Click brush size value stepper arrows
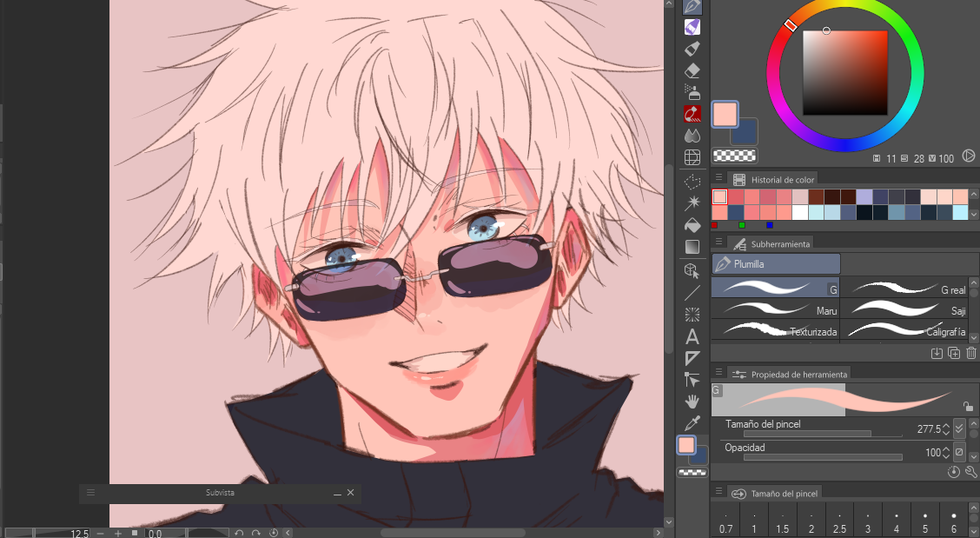Image resolution: width=980 pixels, height=538 pixels. tap(945, 429)
